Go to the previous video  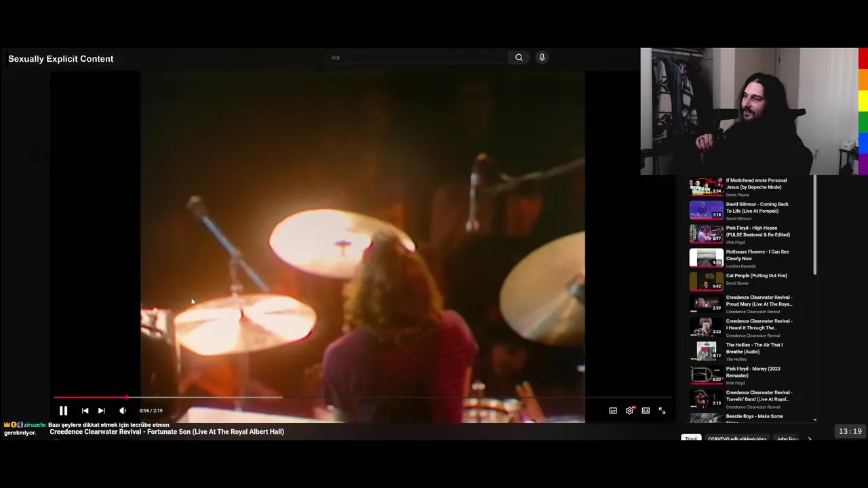85,411
